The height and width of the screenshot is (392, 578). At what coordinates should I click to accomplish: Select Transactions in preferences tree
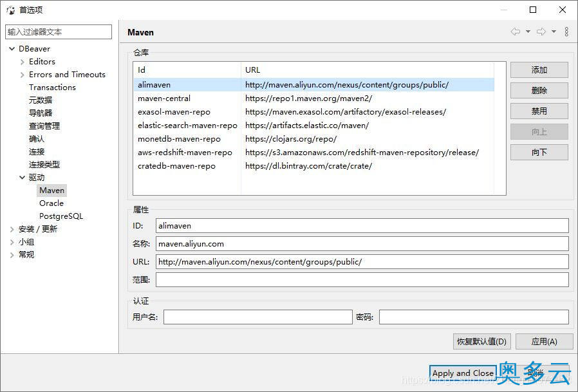[x=52, y=88]
